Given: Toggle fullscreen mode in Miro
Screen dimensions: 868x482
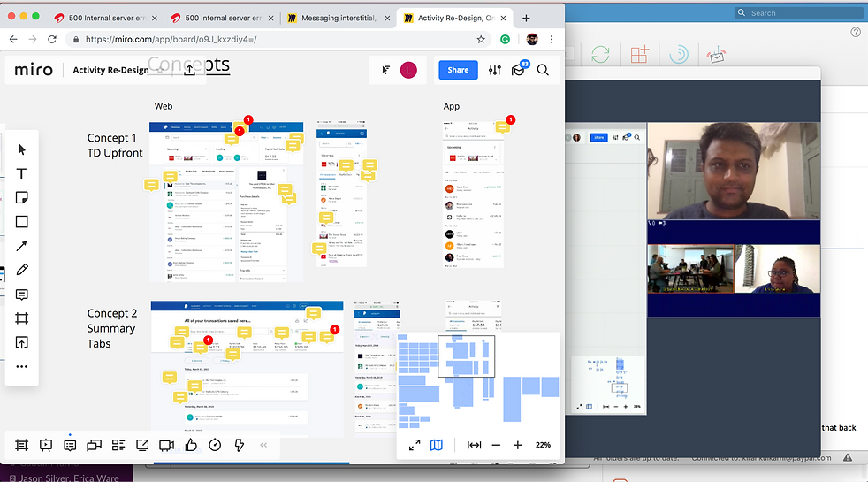Looking at the screenshot, I should tap(415, 445).
